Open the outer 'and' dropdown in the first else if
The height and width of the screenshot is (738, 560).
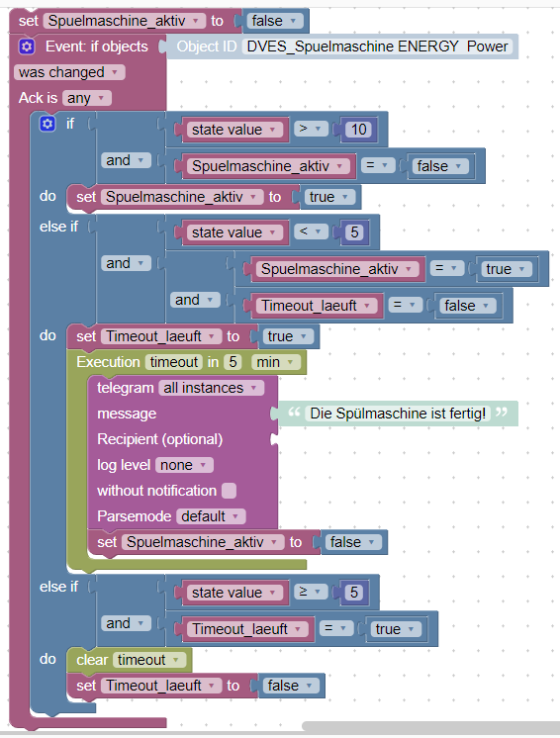coord(126,263)
